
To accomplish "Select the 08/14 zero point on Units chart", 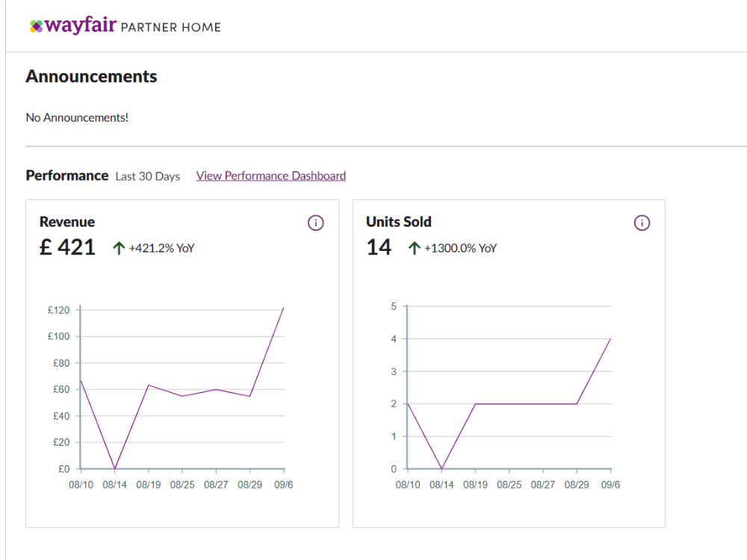I will 441,469.
